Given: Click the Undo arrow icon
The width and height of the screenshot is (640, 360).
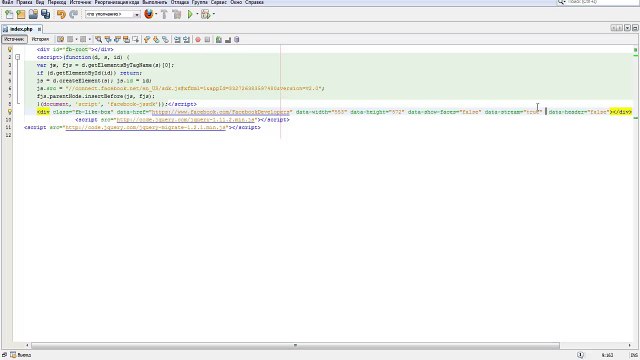Looking at the screenshot, I should click(x=61, y=15).
